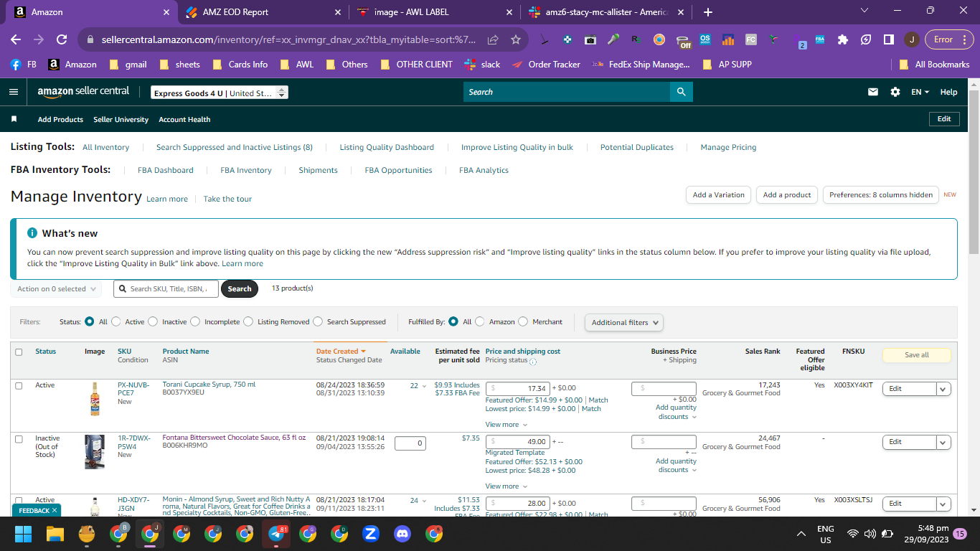This screenshot has width=980, height=551.
Task: Click the Add a product button
Action: 787,194
